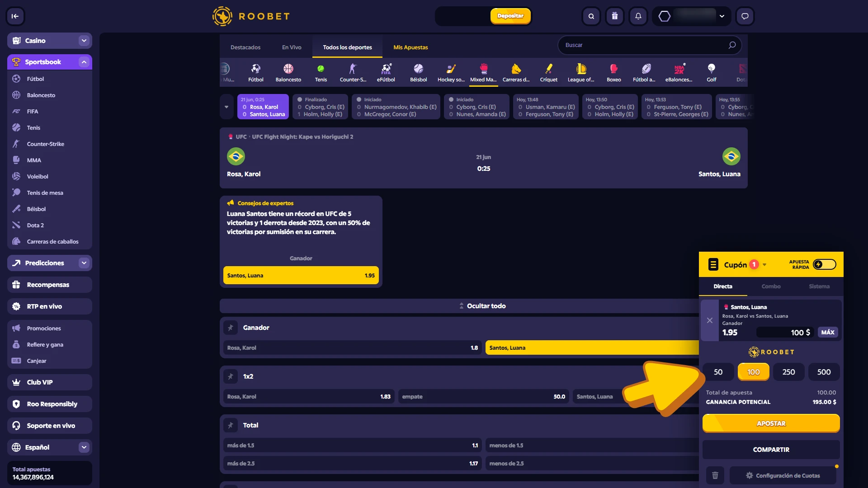Select the Boxeo icon in the carousel
The width and height of the screenshot is (868, 488).
(x=614, y=73)
